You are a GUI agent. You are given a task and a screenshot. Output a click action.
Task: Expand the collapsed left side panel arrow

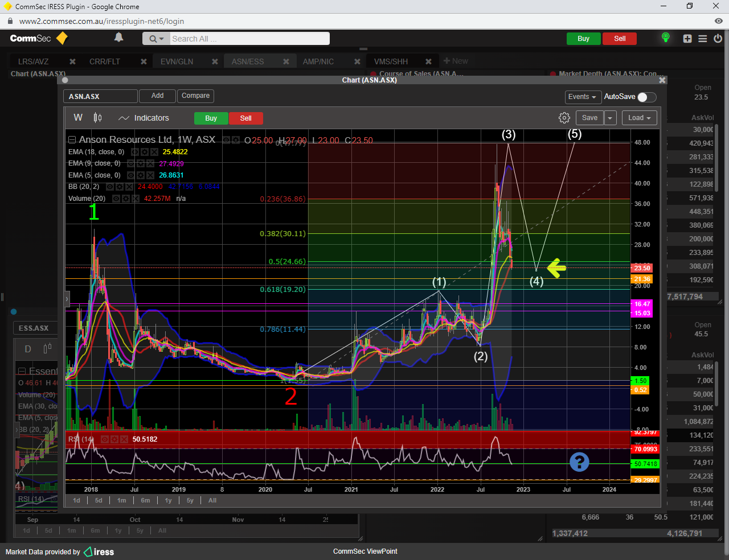[67, 298]
